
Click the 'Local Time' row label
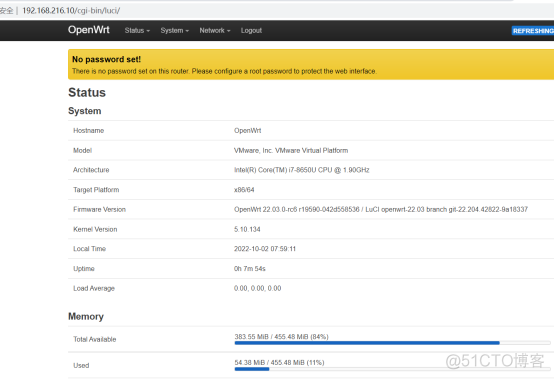point(89,249)
